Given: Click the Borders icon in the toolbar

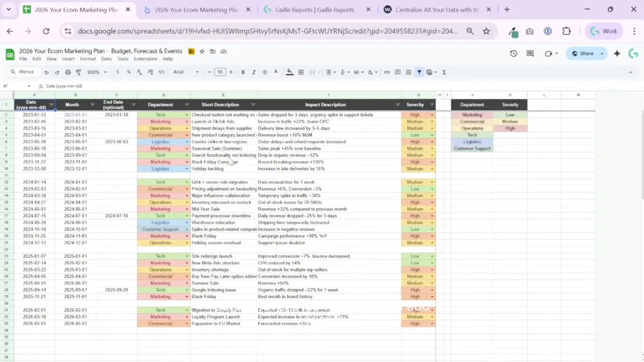Looking at the screenshot, I should tap(301, 72).
